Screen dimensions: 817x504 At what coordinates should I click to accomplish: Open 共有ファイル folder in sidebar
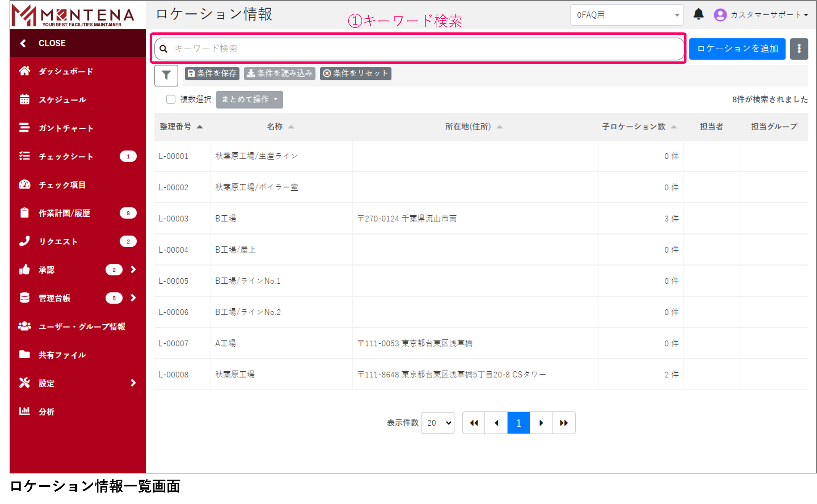point(62,355)
